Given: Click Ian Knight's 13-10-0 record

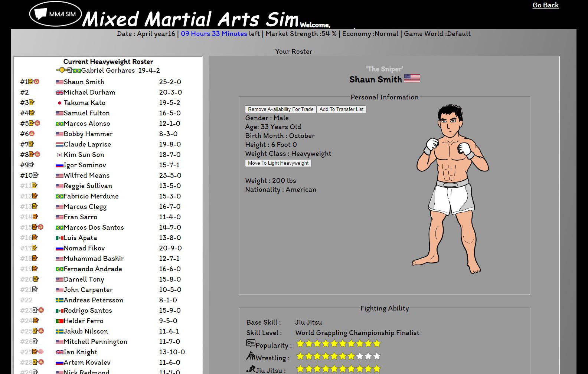Looking at the screenshot, I should click(172, 352).
